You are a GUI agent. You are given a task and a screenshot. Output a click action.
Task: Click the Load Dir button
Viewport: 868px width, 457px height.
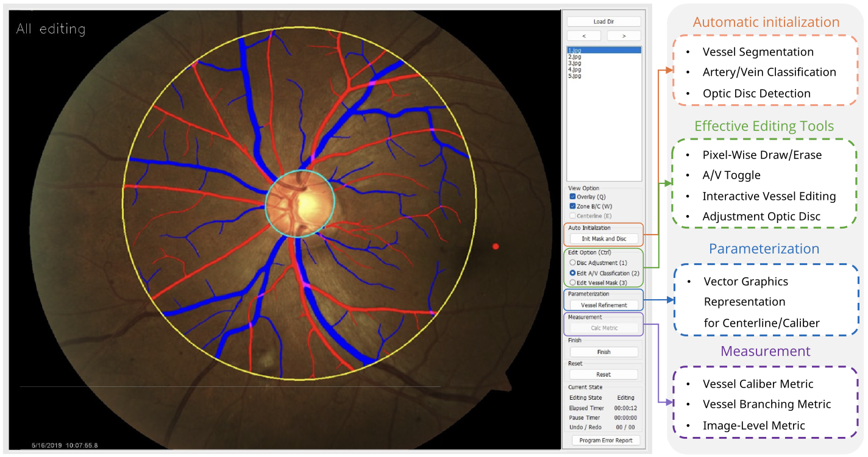tap(603, 21)
